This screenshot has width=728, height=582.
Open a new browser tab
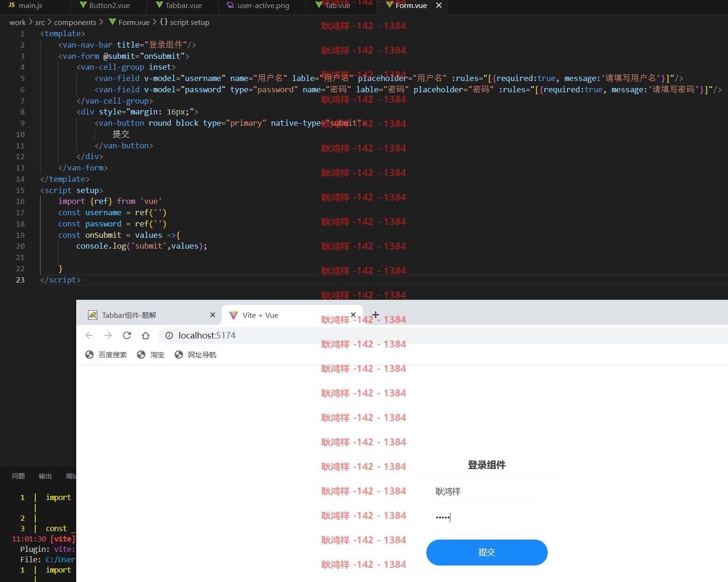tap(376, 315)
